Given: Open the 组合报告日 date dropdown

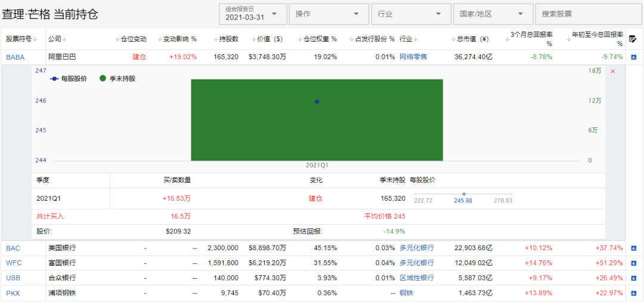Looking at the screenshot, I should (253, 14).
